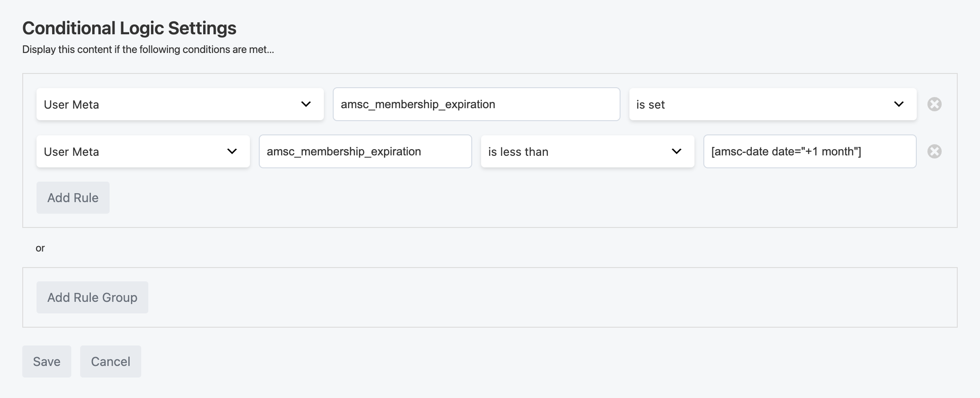
Task: Click the chevron arrow beside 'is less than'
Action: pos(676,151)
